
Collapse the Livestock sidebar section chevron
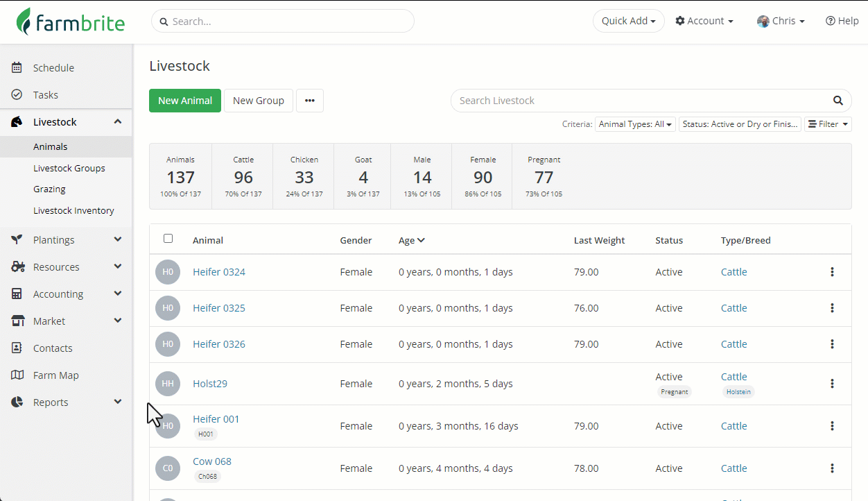click(x=118, y=122)
